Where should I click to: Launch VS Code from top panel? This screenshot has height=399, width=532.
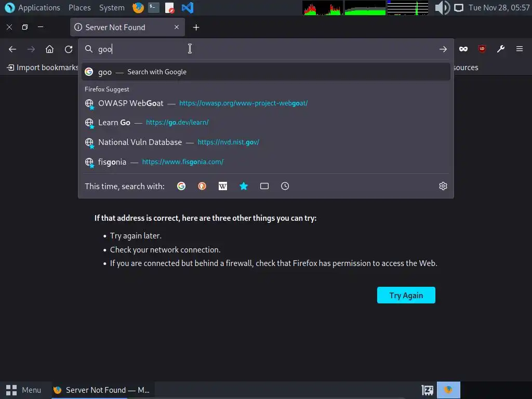187,7
